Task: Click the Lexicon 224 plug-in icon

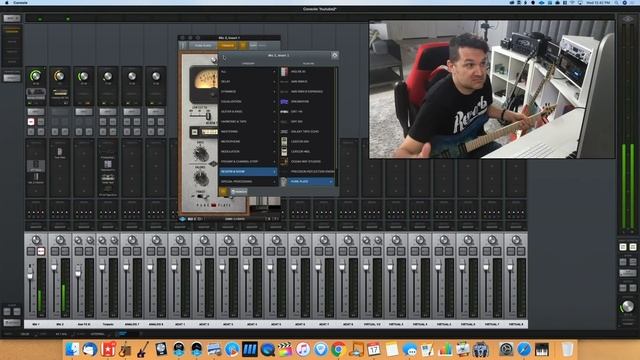Action: pos(284,142)
